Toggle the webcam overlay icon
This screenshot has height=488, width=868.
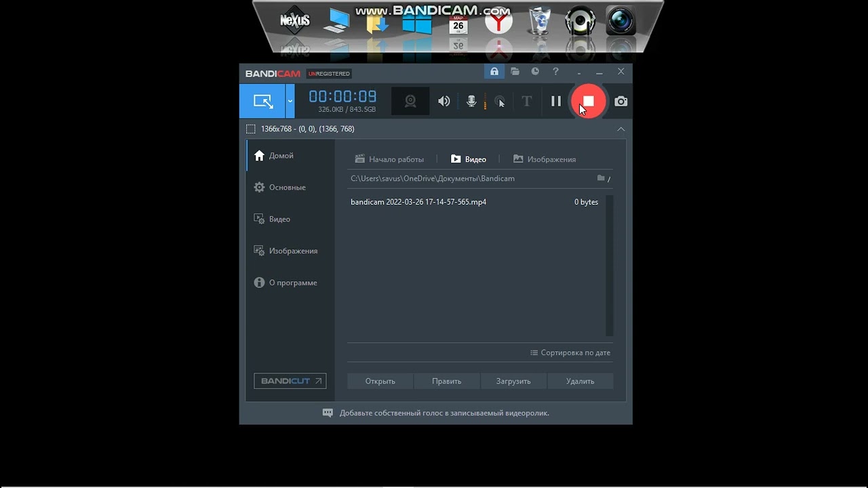(x=410, y=101)
